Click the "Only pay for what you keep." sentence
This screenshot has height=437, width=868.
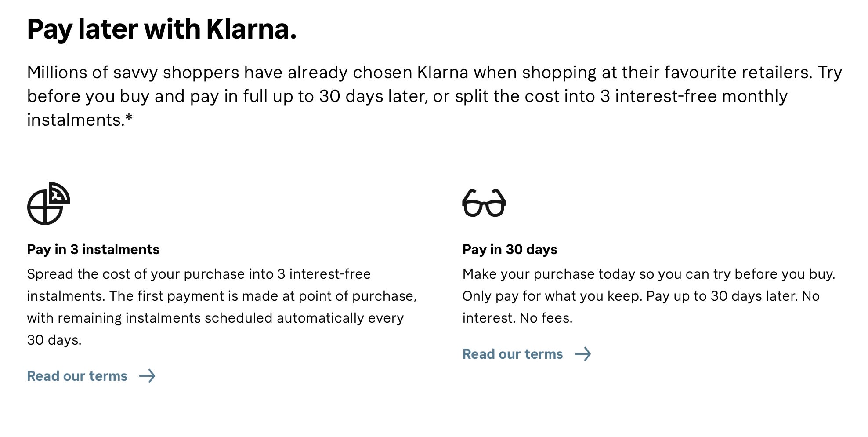click(x=552, y=296)
